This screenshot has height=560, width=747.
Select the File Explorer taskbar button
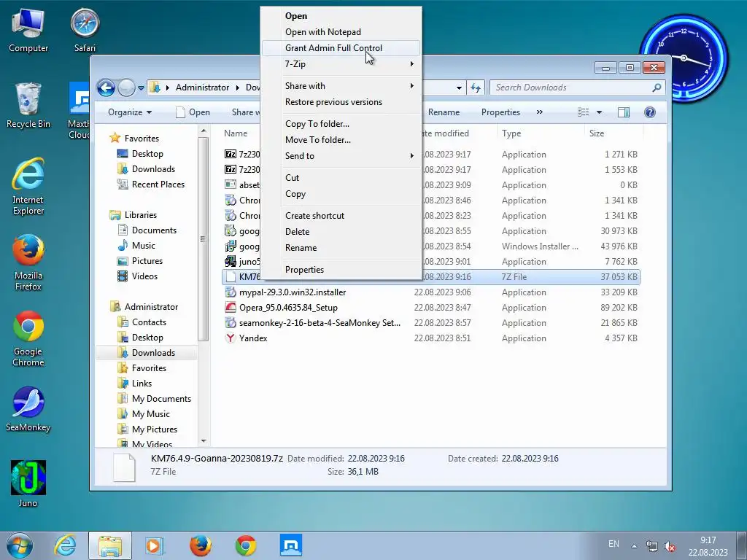tap(110, 545)
